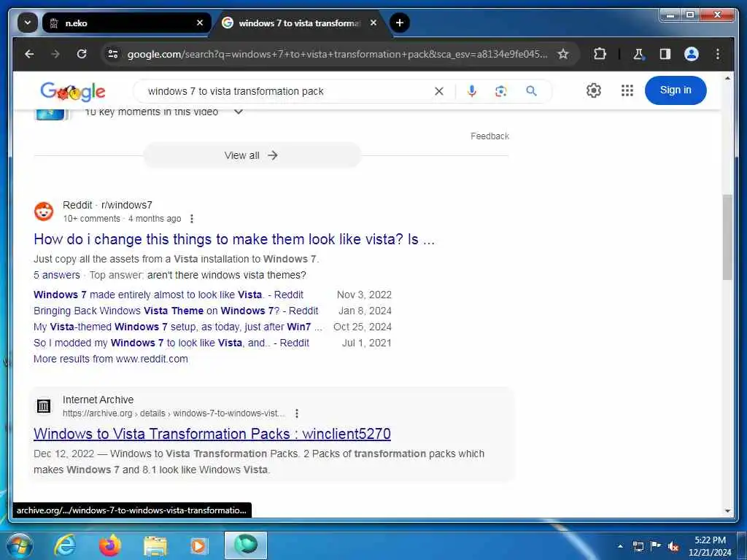Viewport: 747px width, 560px height.
Task: Launch Internet Explorer from the taskbar
Action: [x=65, y=545]
